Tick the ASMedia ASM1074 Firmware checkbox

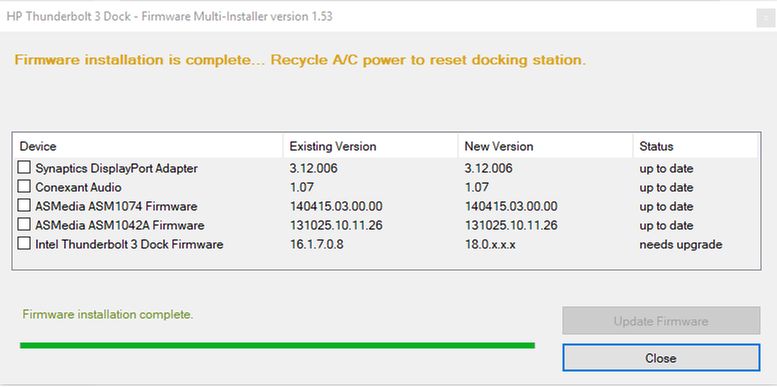(x=24, y=206)
